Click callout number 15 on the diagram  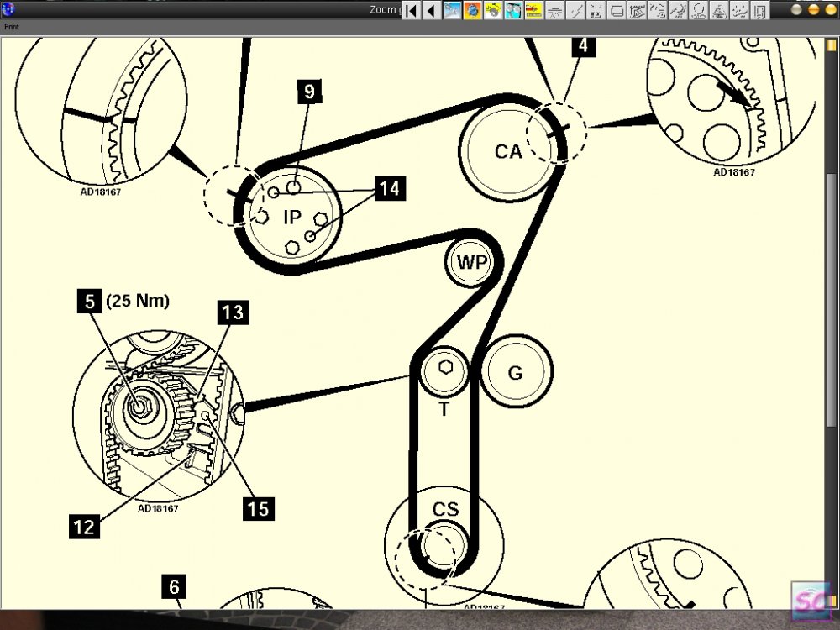[259, 508]
